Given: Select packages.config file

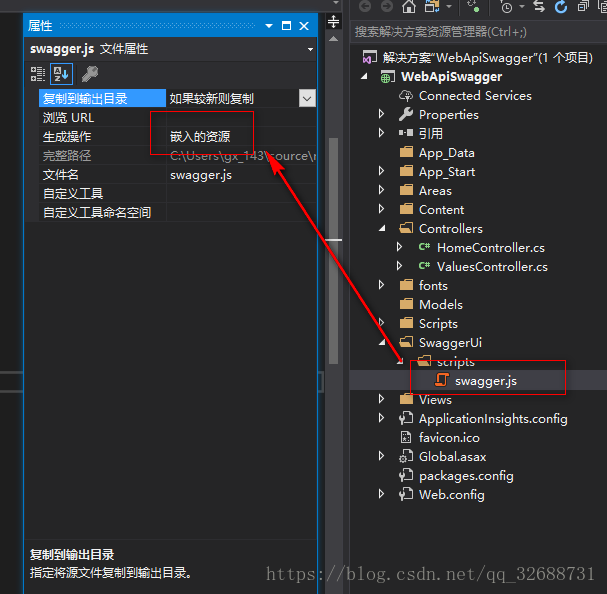Looking at the screenshot, I should (x=466, y=476).
